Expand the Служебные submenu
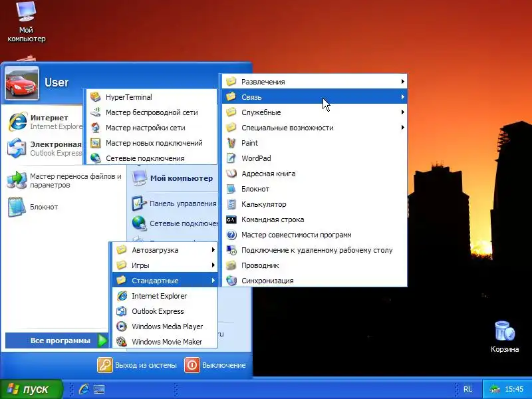 point(315,112)
